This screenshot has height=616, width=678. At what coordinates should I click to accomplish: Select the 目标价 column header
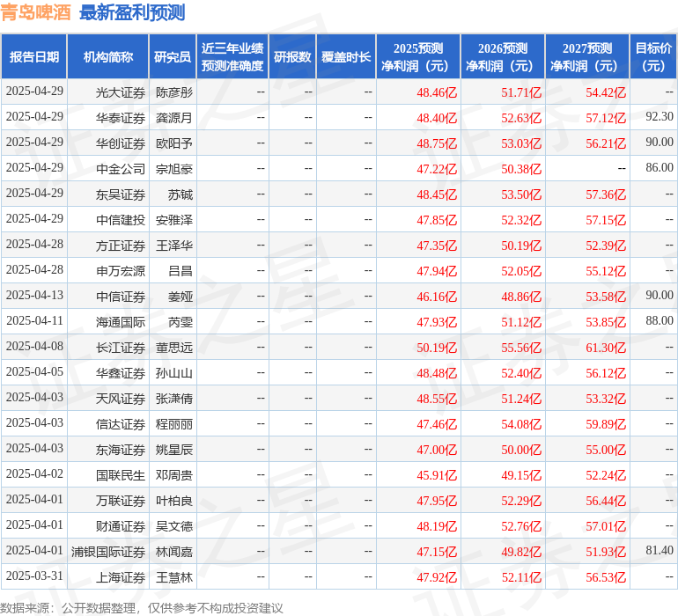pyautogui.click(x=653, y=57)
